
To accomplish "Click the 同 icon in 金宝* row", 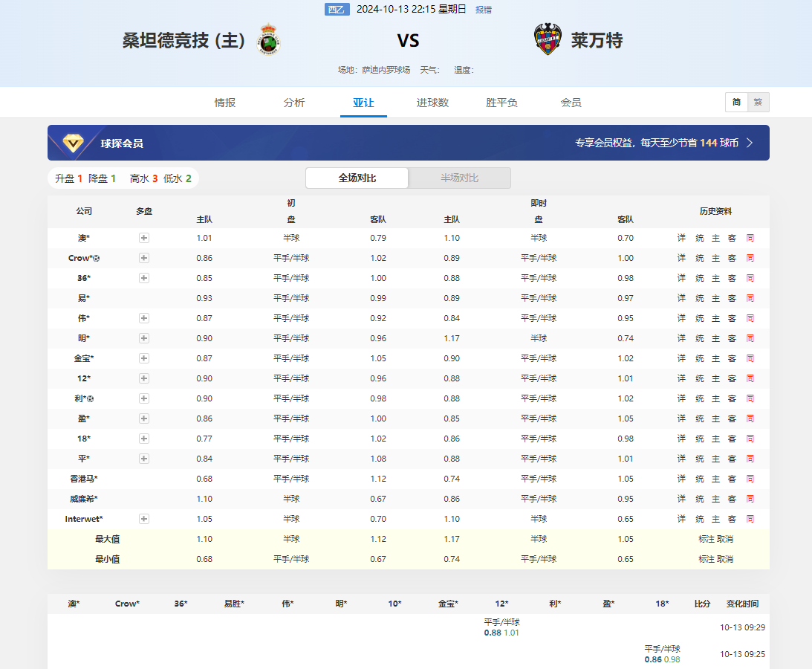I will [x=750, y=358].
